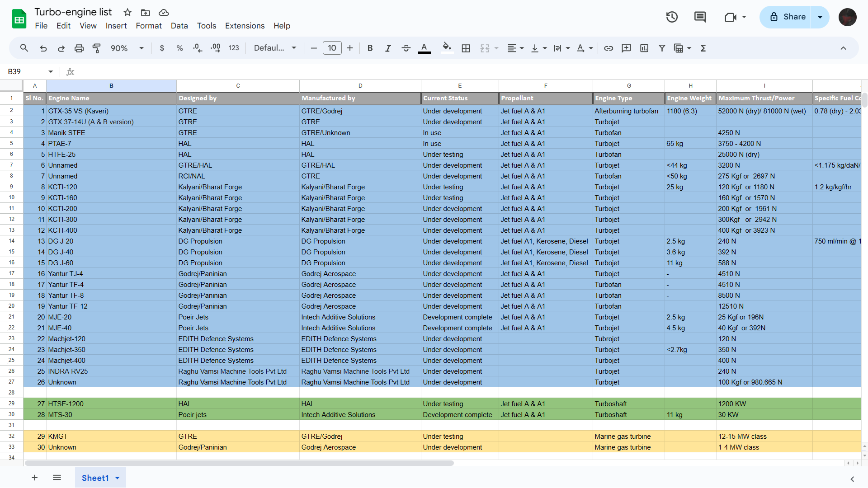Increase decimal places

click(x=216, y=48)
